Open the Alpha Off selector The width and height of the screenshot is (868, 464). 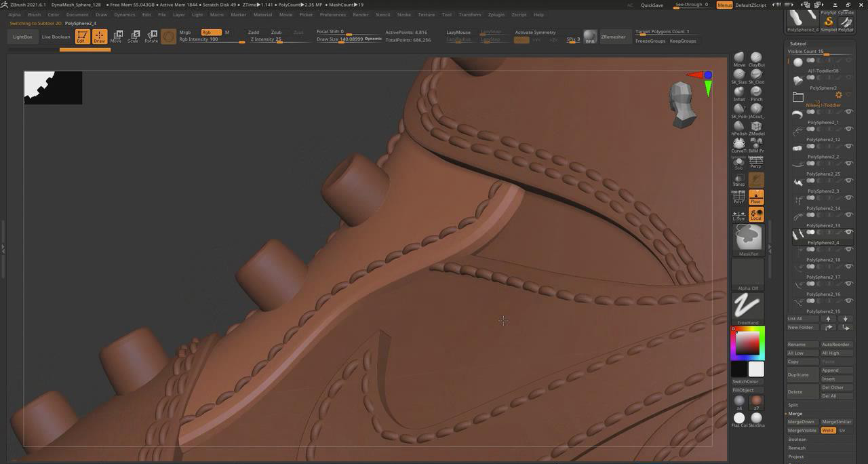(x=748, y=275)
